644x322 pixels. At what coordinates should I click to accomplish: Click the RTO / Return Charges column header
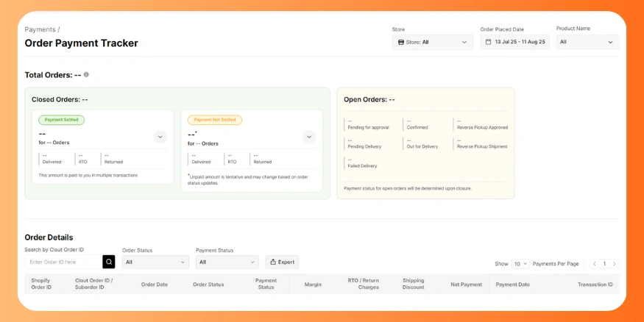pyautogui.click(x=364, y=284)
